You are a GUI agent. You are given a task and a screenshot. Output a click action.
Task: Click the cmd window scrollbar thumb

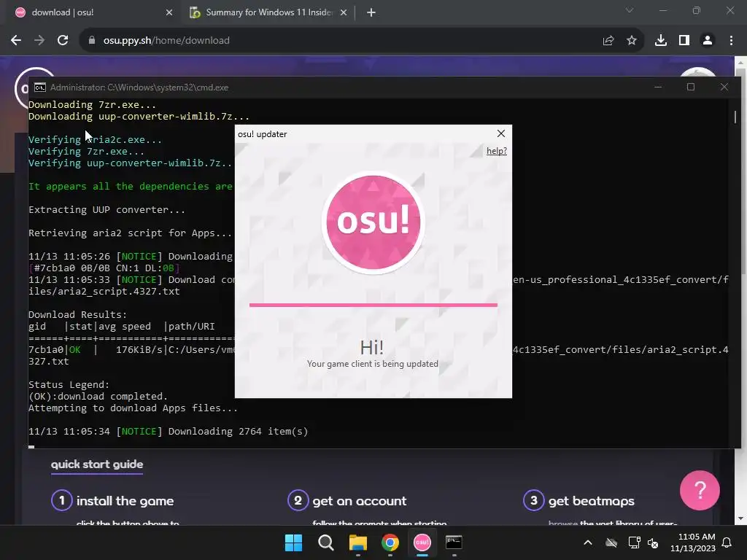(x=735, y=117)
